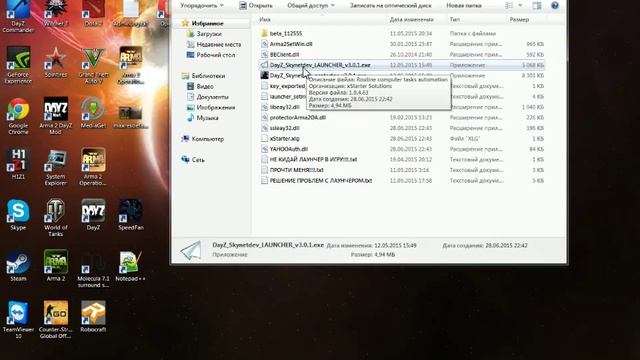
Task: Click the change view icon in Explorer toolbar
Action: pyautogui.click(x=509, y=5)
